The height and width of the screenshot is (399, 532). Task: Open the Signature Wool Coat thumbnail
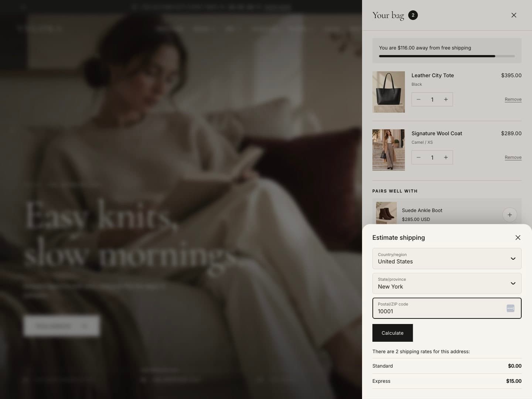coord(389,150)
